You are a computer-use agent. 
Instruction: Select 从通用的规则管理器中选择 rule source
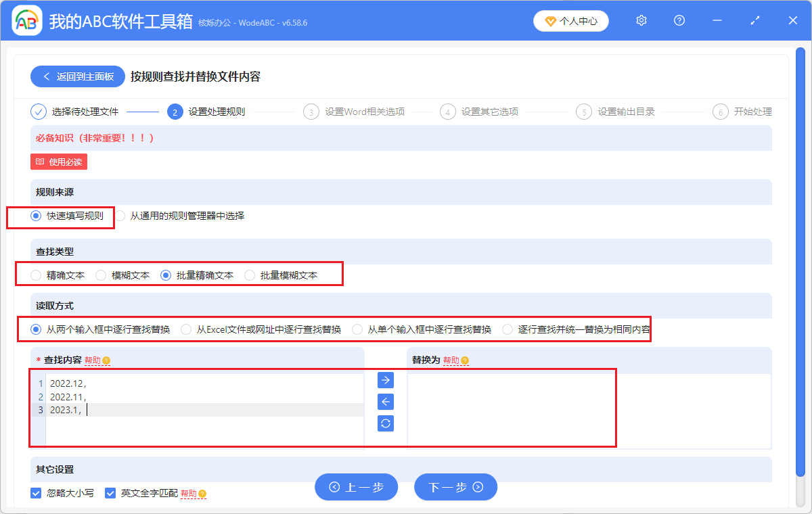tap(119, 215)
